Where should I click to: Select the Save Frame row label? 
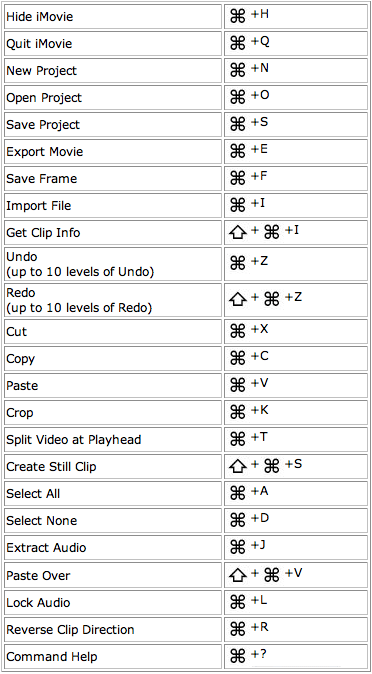[x=113, y=179]
